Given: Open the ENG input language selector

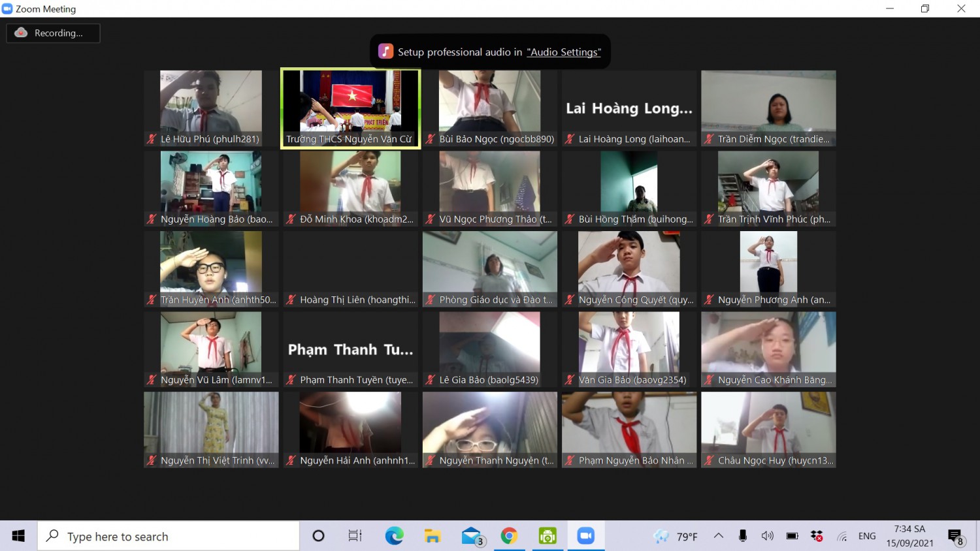Looking at the screenshot, I should pos(867,536).
